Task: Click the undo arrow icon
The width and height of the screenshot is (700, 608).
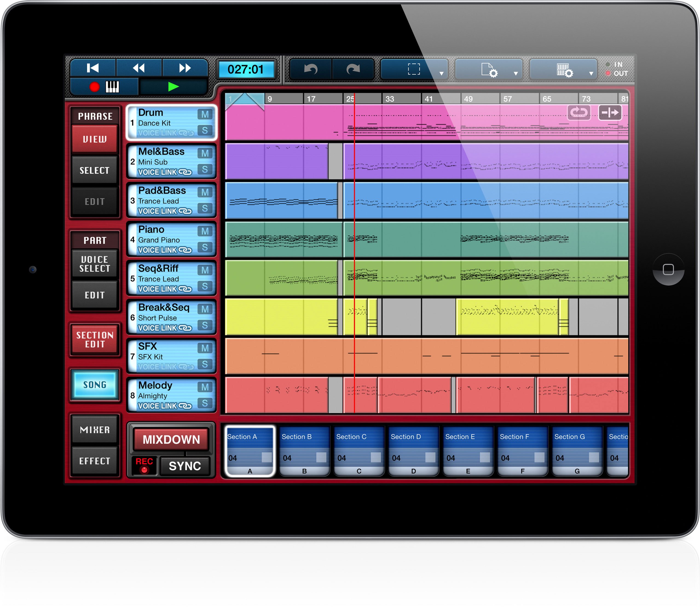Action: (x=311, y=69)
